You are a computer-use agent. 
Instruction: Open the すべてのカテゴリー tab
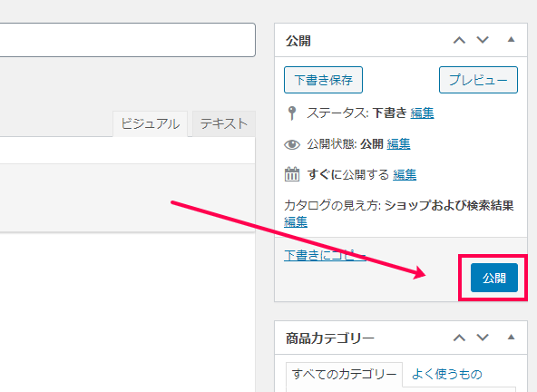tap(344, 374)
